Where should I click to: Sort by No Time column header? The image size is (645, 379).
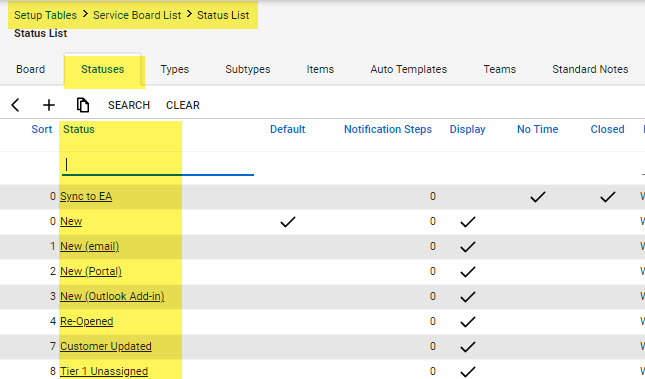[537, 129]
